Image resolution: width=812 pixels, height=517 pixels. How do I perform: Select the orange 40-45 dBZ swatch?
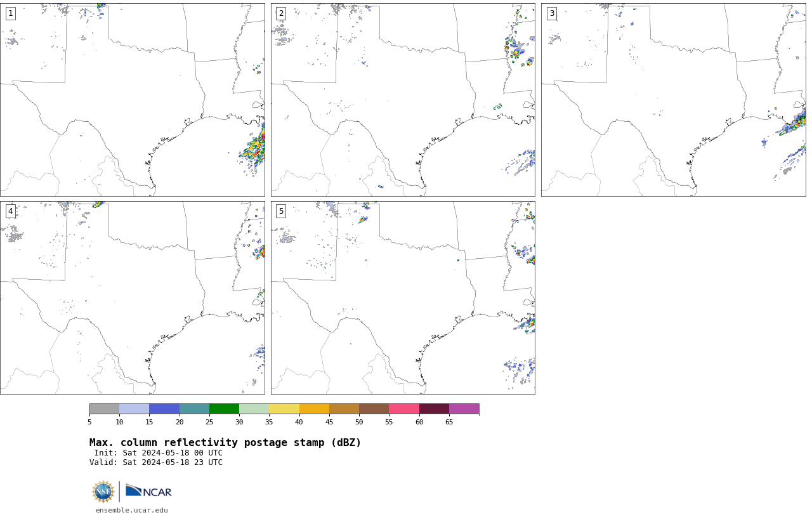314,409
